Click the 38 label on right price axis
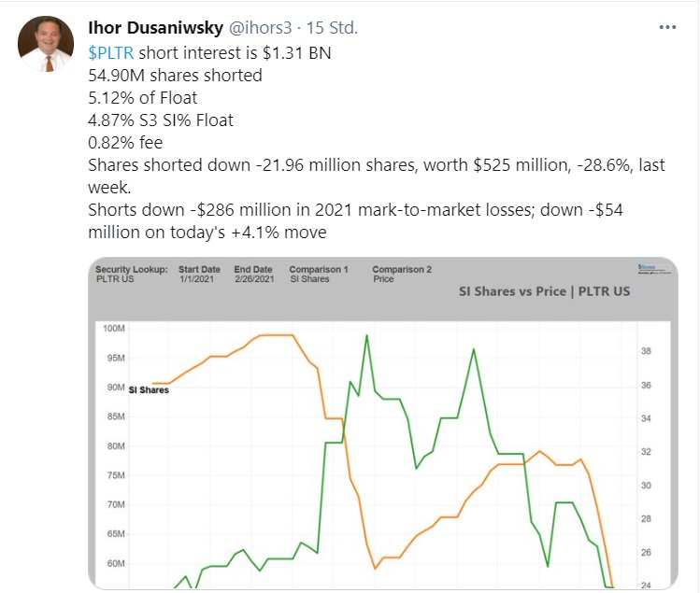The height and width of the screenshot is (593, 700). click(x=644, y=352)
